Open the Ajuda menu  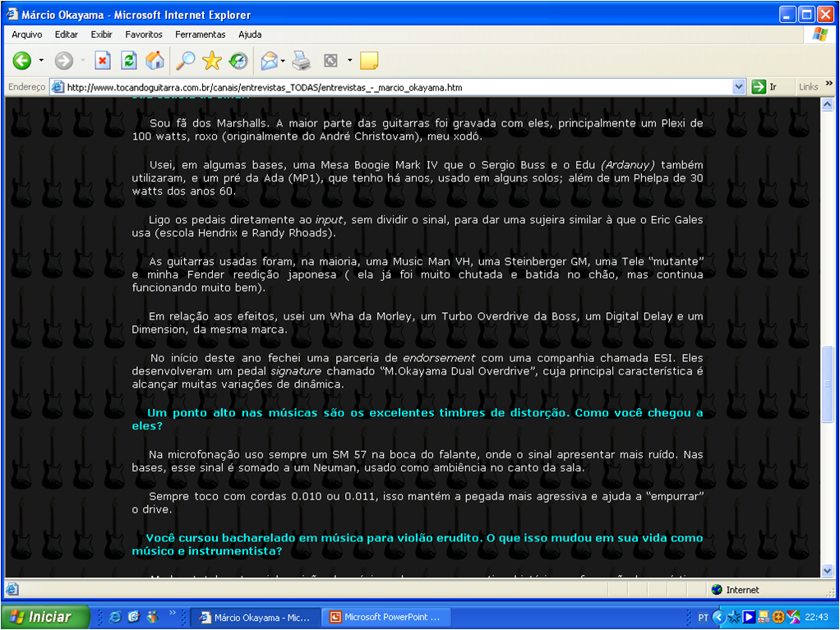250,34
